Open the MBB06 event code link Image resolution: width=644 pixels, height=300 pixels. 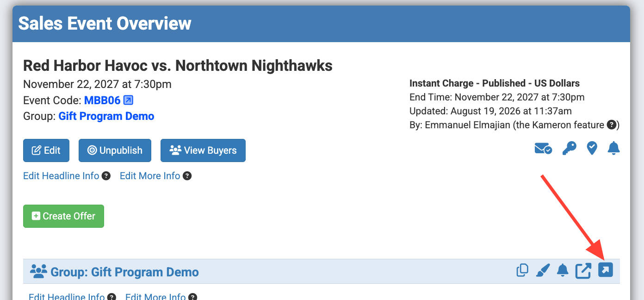102,100
